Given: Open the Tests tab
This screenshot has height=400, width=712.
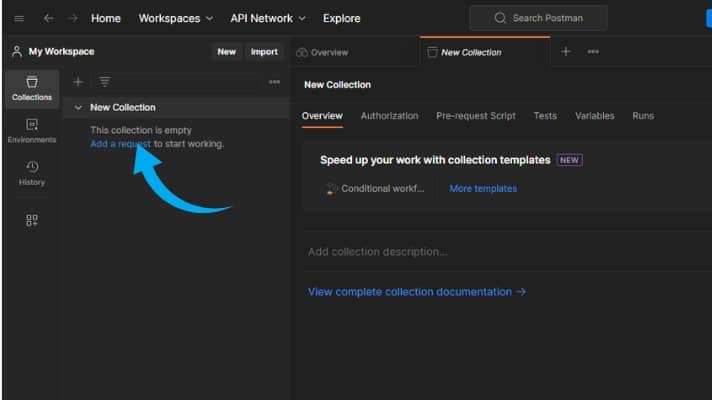Looking at the screenshot, I should [545, 116].
